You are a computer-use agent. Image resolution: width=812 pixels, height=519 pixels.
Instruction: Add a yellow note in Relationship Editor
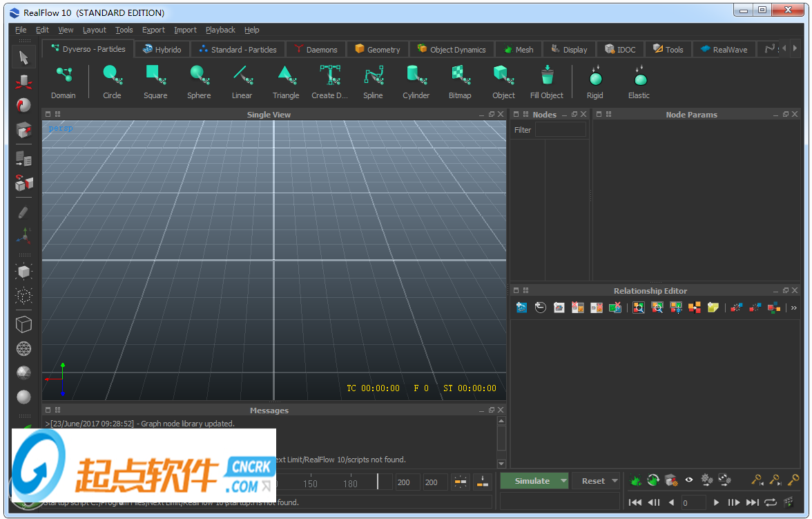713,308
